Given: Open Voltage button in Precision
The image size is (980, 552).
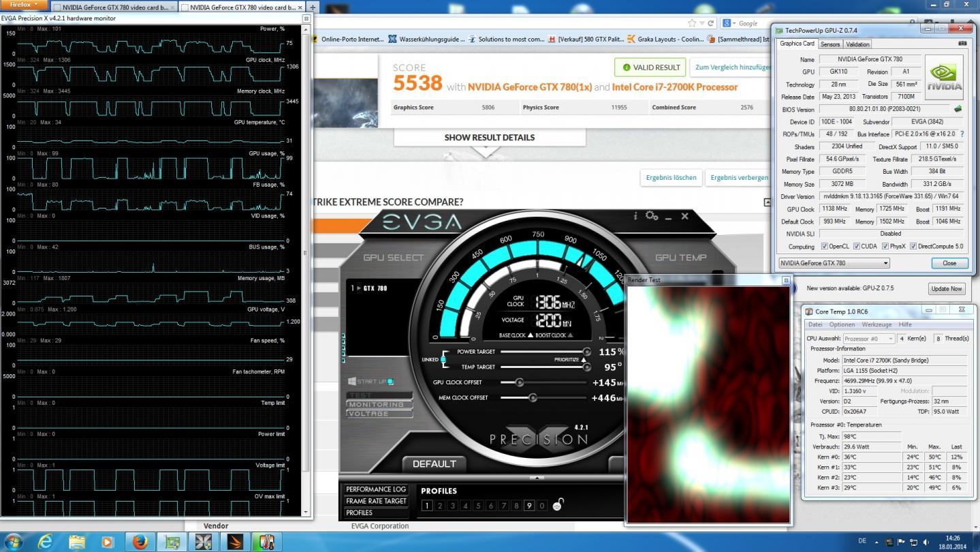Looking at the screenshot, I should pos(379,413).
